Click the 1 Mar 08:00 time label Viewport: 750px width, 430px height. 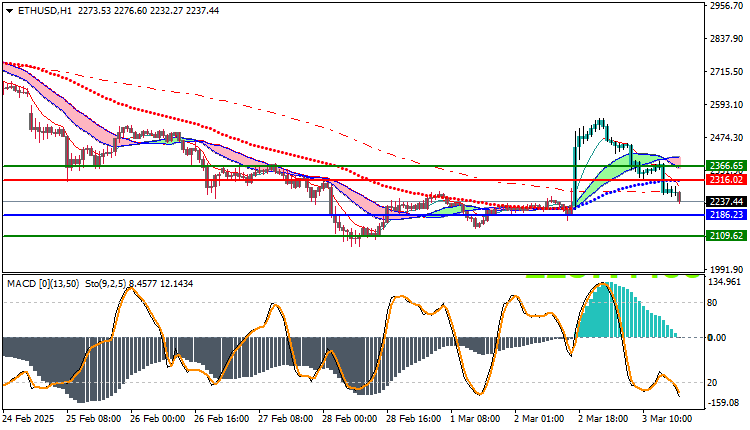click(475, 419)
